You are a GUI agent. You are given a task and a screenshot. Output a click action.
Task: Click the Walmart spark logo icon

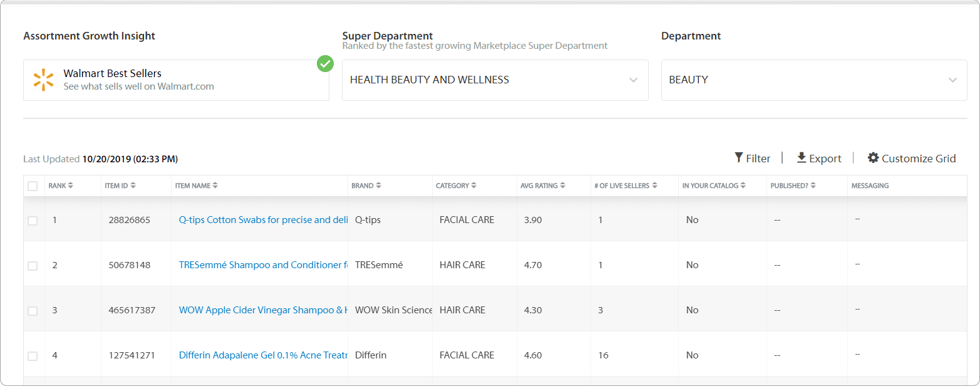(x=43, y=80)
